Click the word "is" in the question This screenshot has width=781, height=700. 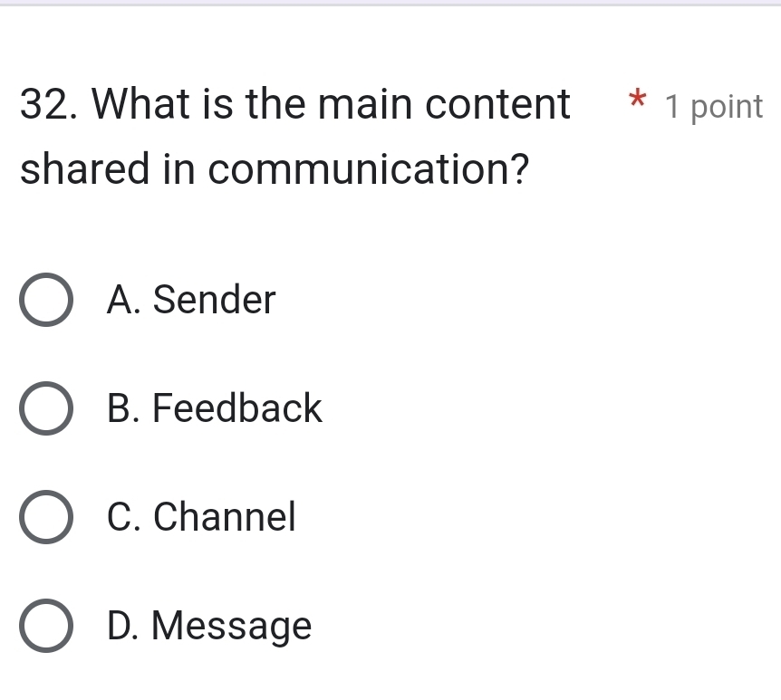215,105
